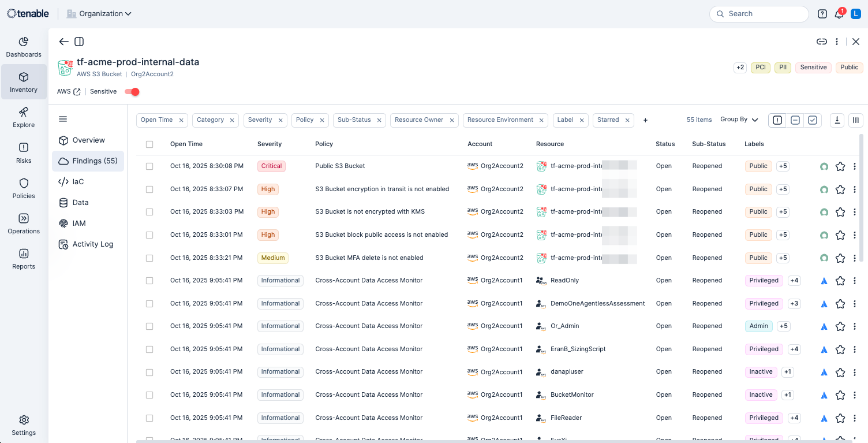Collapse the hamburger side menu
Screen dimensions: 868x443
63,119
